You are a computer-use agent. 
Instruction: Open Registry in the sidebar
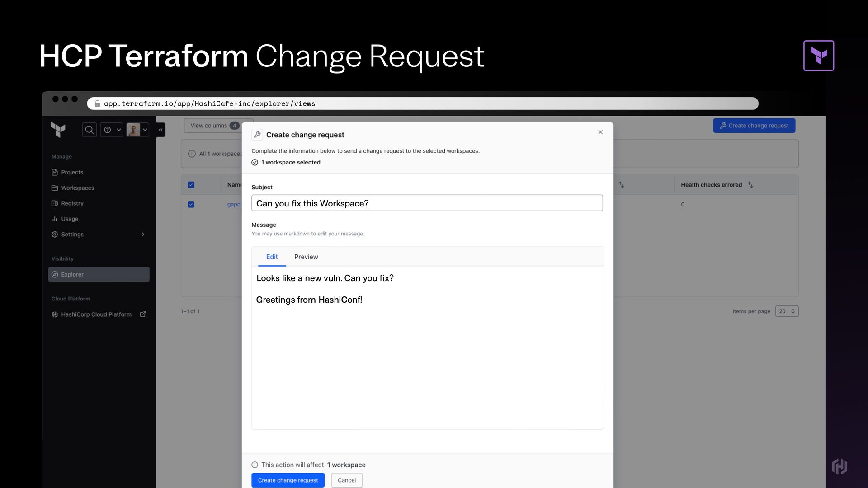[72, 203]
